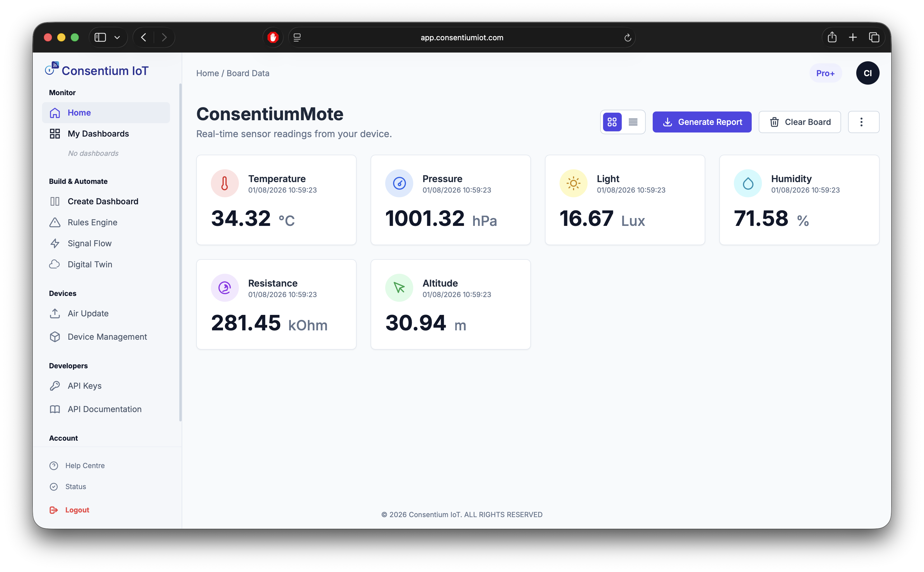Open the three-dot more options menu
924x572 pixels.
[x=863, y=122]
